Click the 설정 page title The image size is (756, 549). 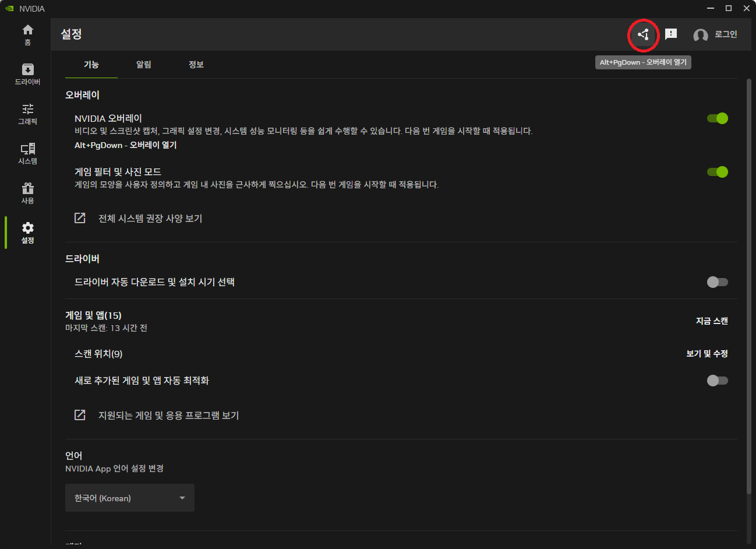click(71, 34)
